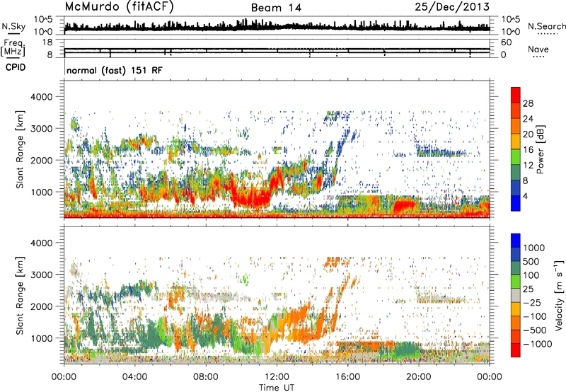
Task: Click the 4000 tick on power panel axis
Action: (41, 97)
